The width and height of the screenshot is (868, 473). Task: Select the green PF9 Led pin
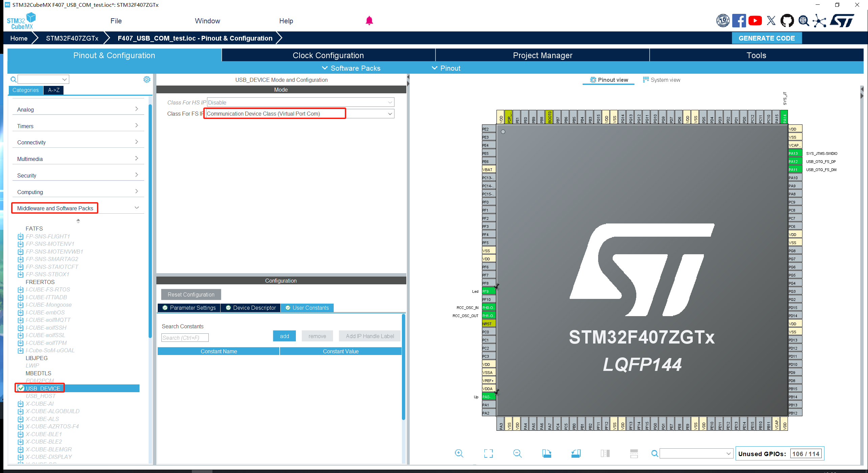488,291
